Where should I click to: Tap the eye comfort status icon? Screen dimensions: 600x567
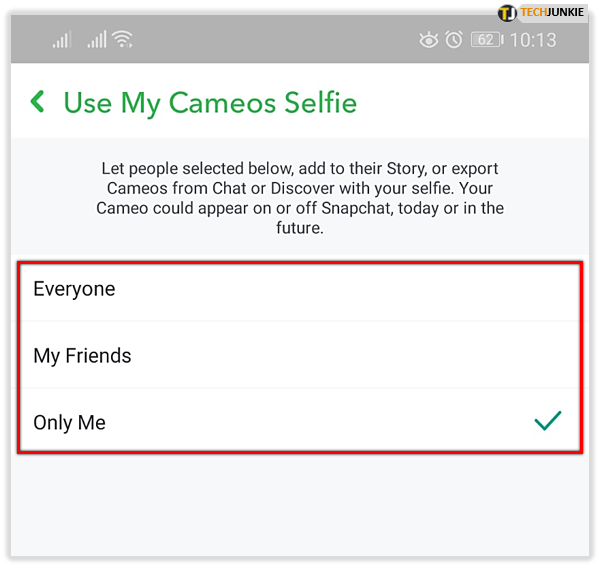coord(429,39)
